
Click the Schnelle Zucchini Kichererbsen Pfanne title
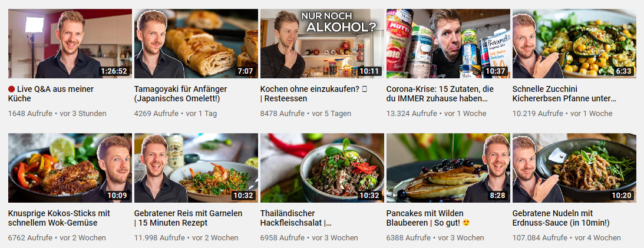[564, 94]
